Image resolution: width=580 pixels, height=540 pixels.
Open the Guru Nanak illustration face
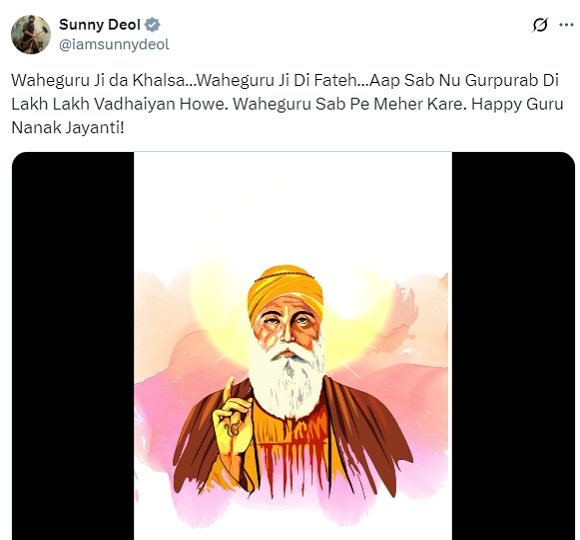click(x=286, y=325)
